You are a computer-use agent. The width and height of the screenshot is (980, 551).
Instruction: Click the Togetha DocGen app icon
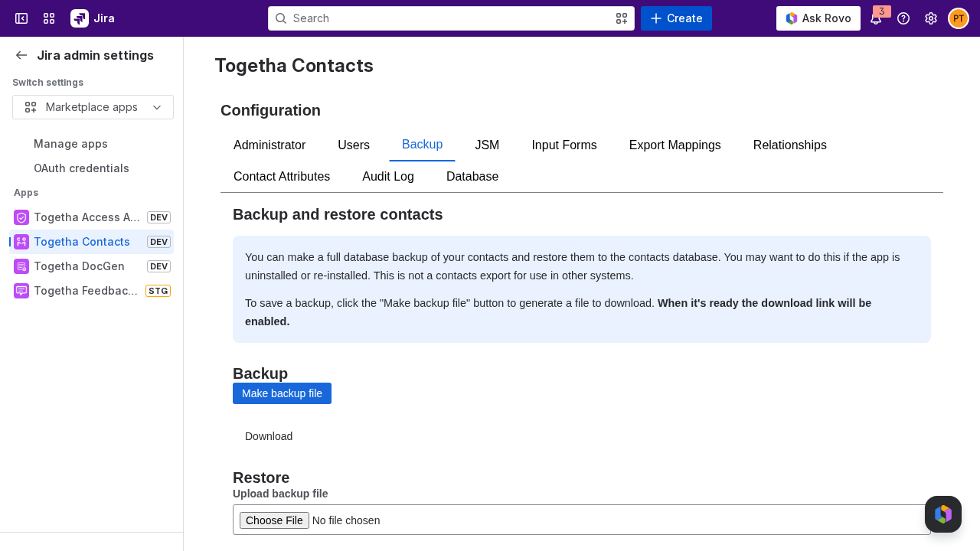point(21,266)
